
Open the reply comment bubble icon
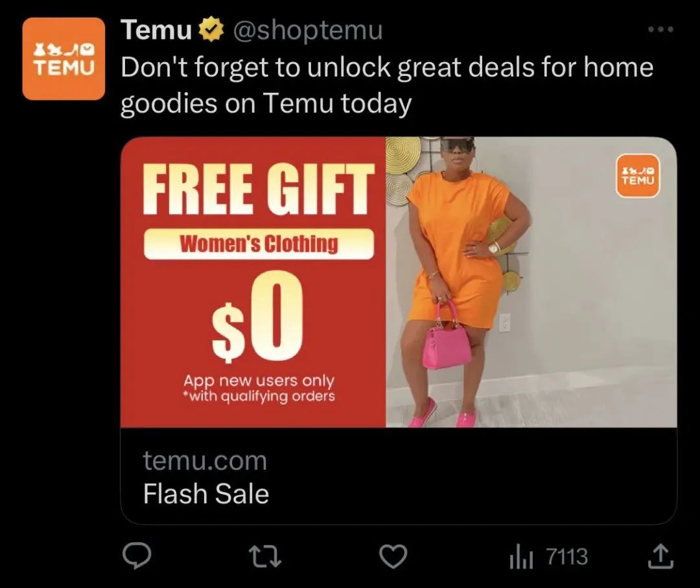click(137, 556)
